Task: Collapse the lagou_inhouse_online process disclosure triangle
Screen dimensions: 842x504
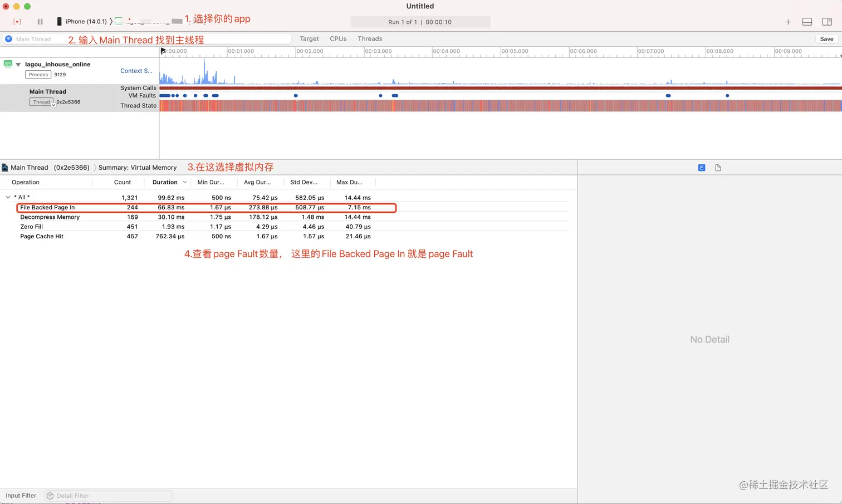Action: (18, 65)
